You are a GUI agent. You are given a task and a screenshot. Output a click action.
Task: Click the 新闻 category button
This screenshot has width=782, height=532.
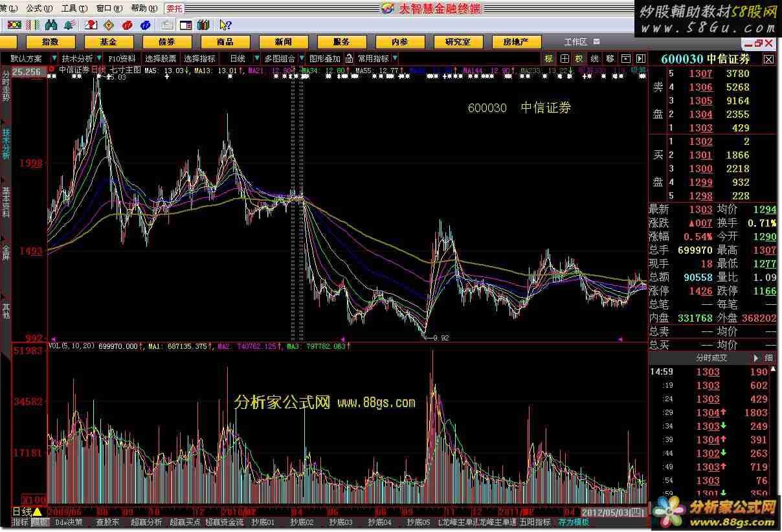(284, 42)
